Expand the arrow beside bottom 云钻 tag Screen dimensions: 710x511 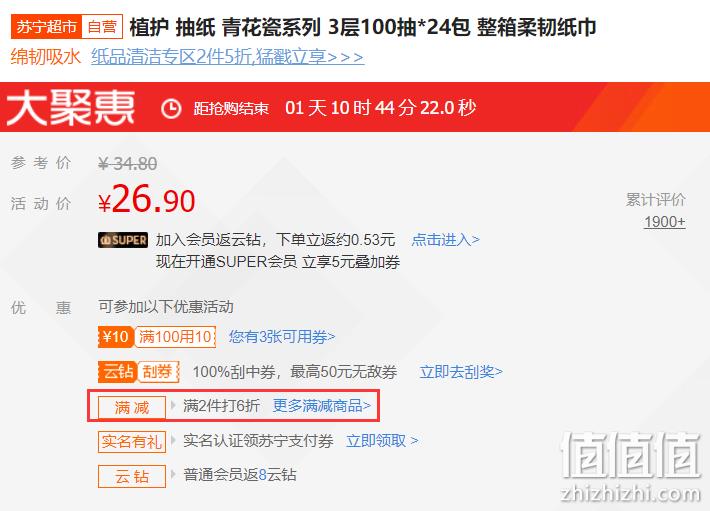click(x=173, y=474)
